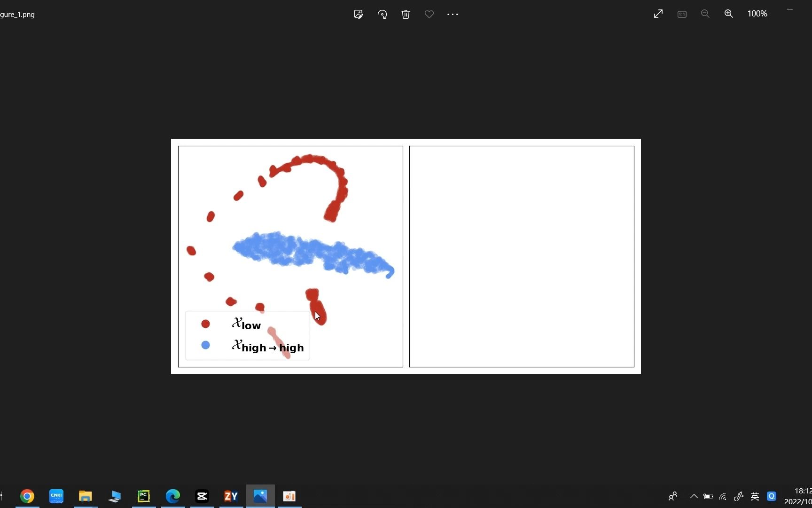Screen dimensions: 812x508
Task: Open CapCut from taskbar
Action: click(x=202, y=496)
